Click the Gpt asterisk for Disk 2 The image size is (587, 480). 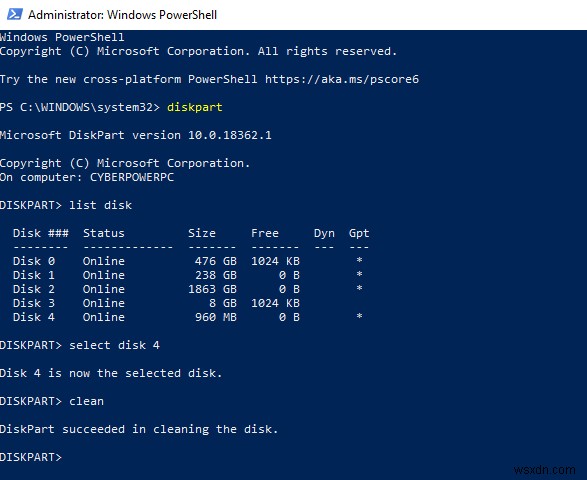tap(359, 288)
